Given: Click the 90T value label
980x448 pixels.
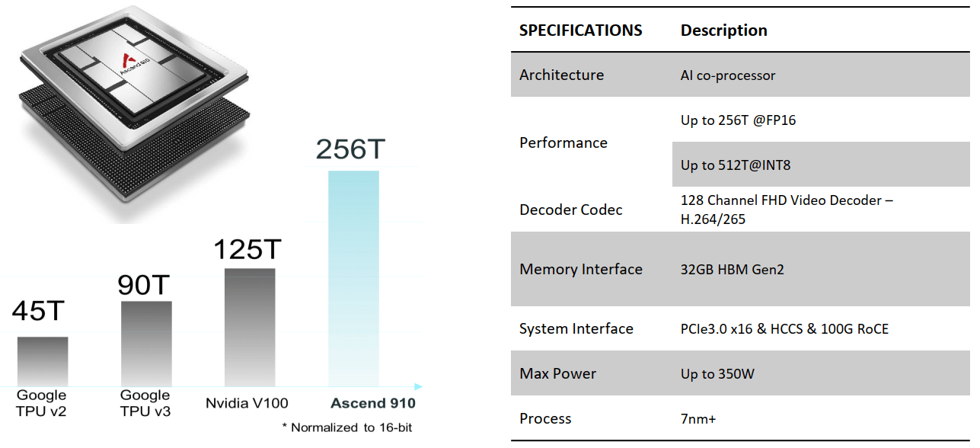Looking at the screenshot, I should click(143, 284).
